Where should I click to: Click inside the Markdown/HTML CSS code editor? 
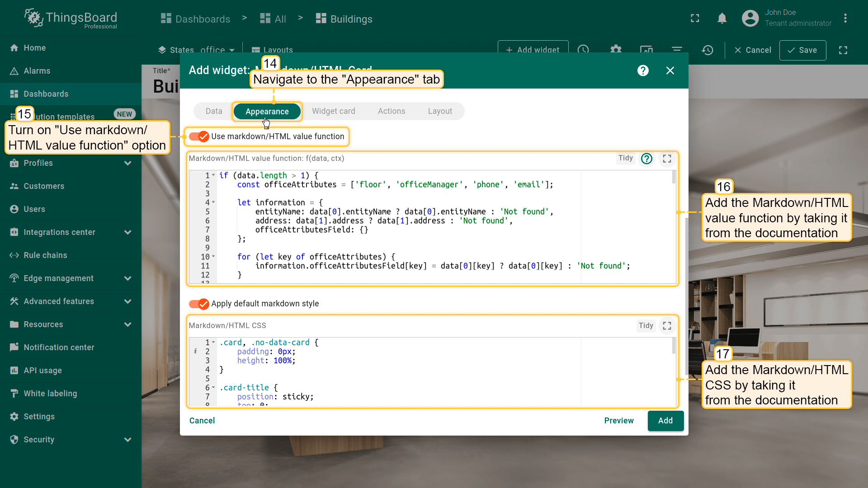pyautogui.click(x=398, y=371)
